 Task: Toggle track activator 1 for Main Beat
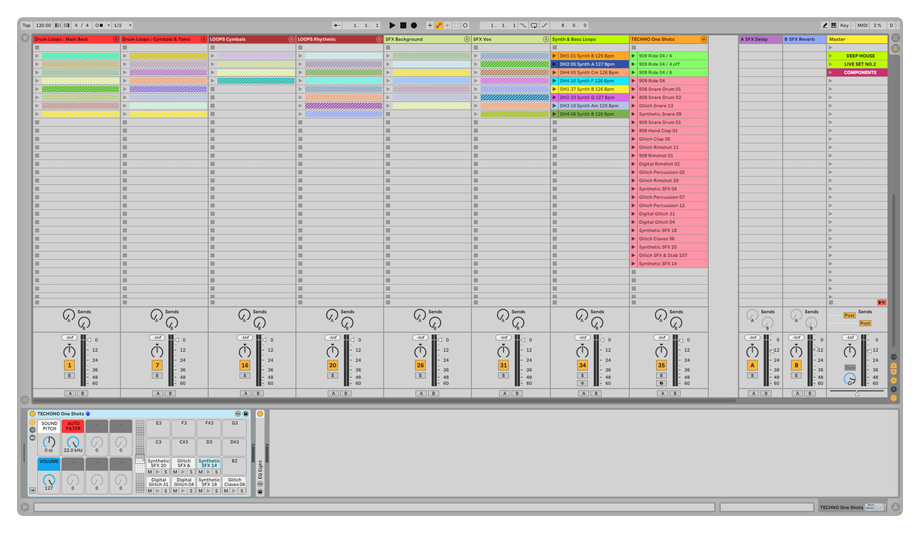69,365
